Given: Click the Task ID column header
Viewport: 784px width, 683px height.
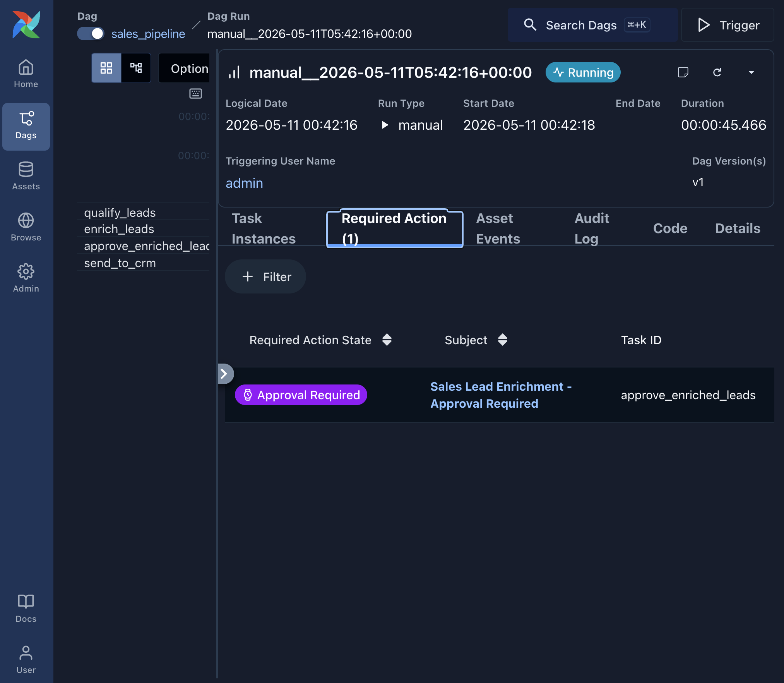Looking at the screenshot, I should [x=641, y=340].
